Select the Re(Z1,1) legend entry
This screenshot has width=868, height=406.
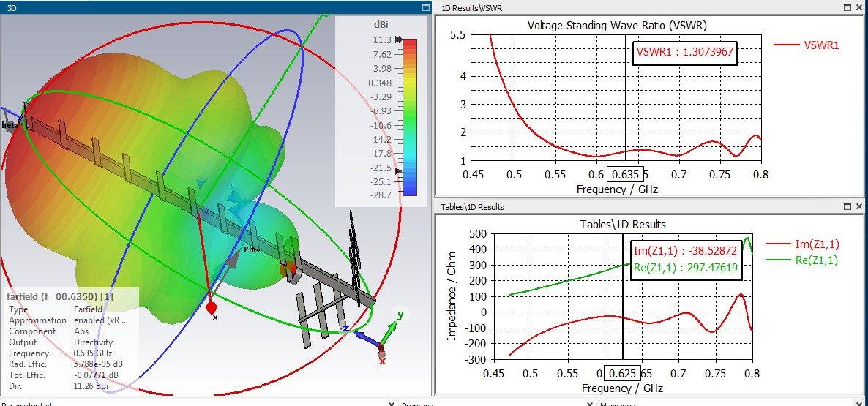pos(801,260)
